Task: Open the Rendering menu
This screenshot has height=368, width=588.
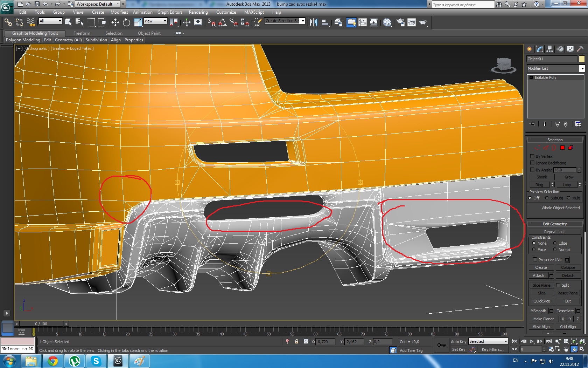Action: pyautogui.click(x=198, y=12)
